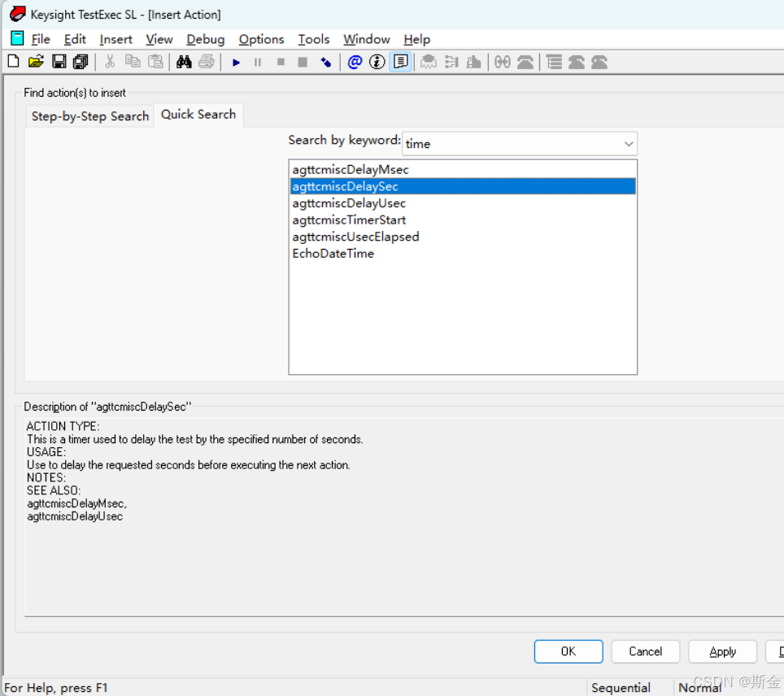Click the 'ACTION TYPE:' line in the description
The width and height of the screenshot is (784, 696).
[63, 426]
